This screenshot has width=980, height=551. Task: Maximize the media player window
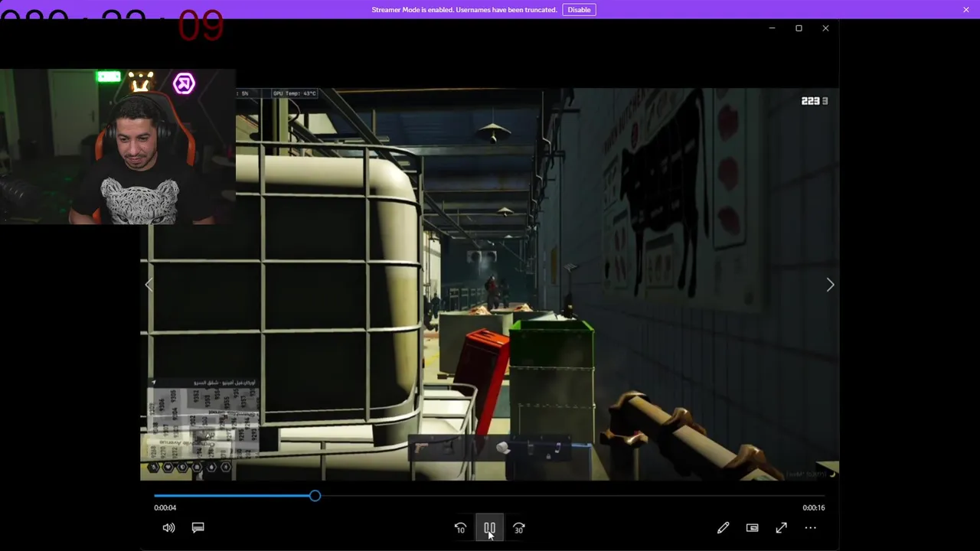tap(799, 28)
